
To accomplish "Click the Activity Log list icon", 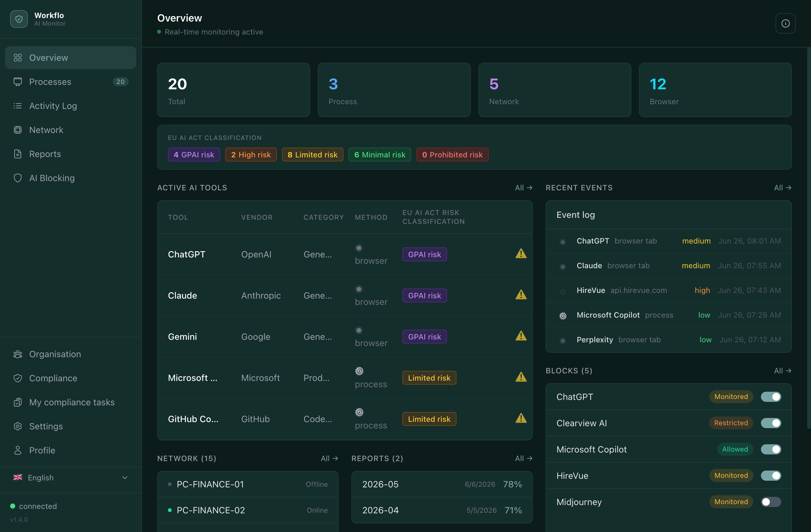I will coord(18,106).
